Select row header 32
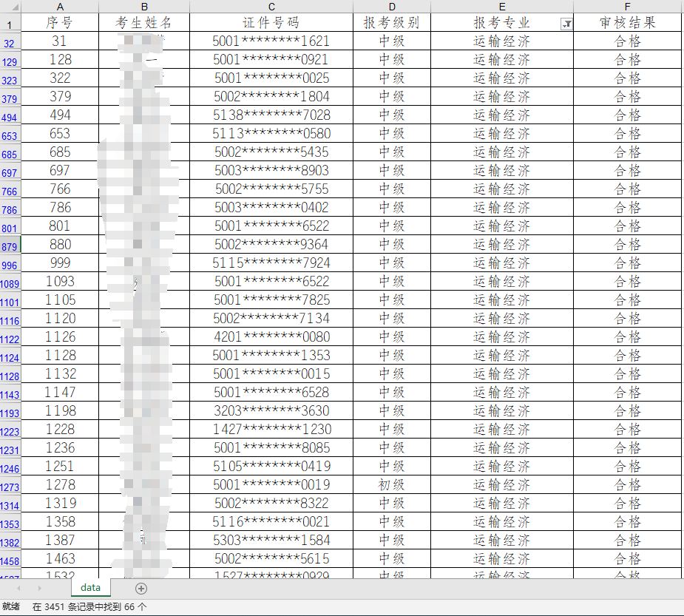Image resolution: width=684 pixels, height=616 pixels. pyautogui.click(x=10, y=41)
